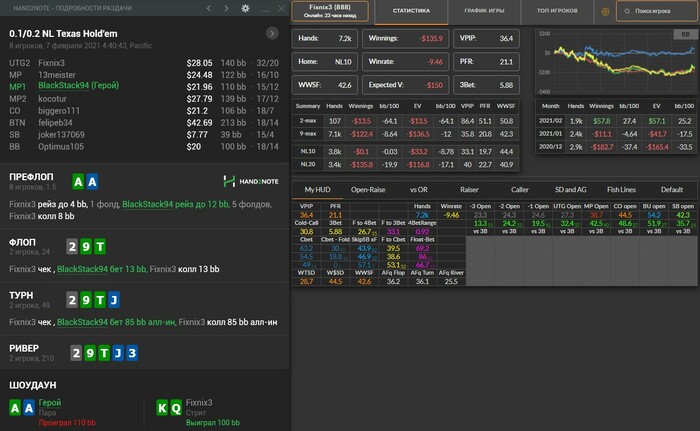Click the winnings graph
Screen dimensions: 700x431
pos(616,62)
